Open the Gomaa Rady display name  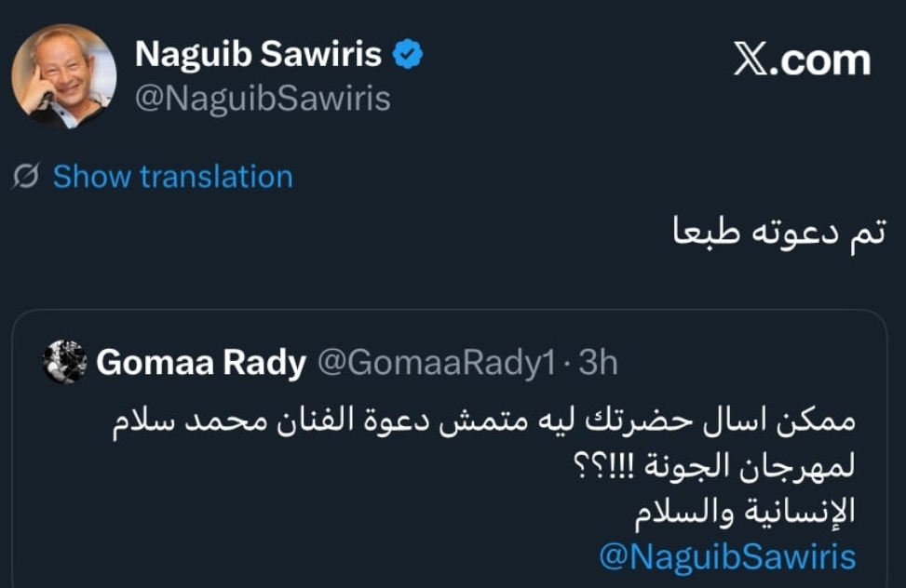(201, 363)
